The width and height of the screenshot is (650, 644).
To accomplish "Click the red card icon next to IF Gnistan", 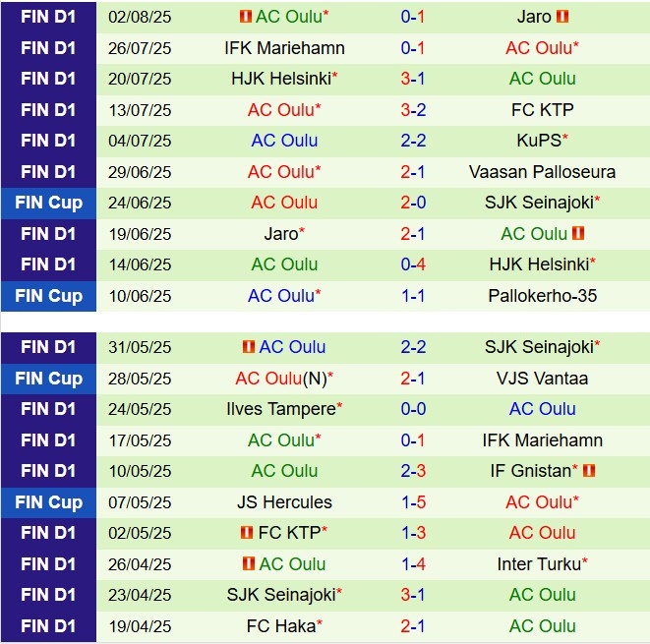I will click(x=589, y=471).
